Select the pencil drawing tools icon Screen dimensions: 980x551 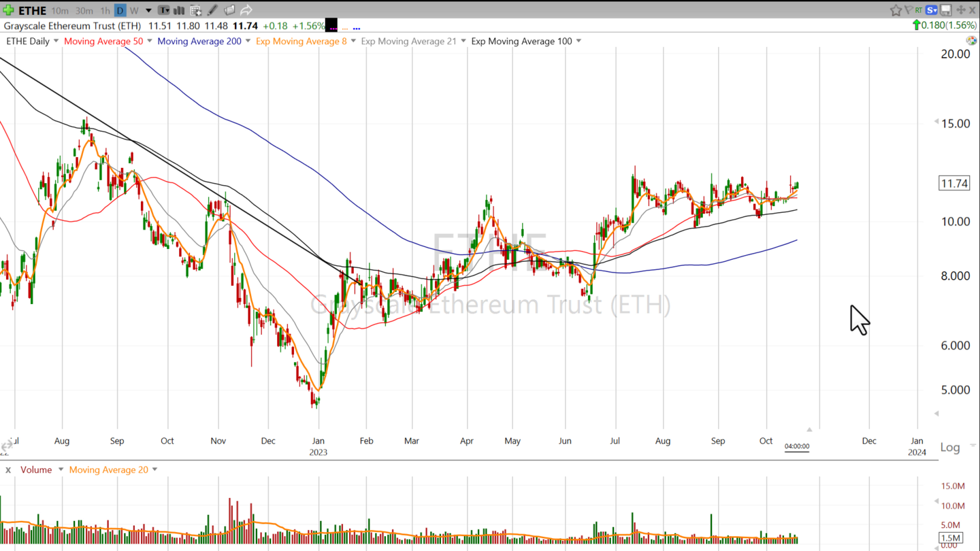212,10
